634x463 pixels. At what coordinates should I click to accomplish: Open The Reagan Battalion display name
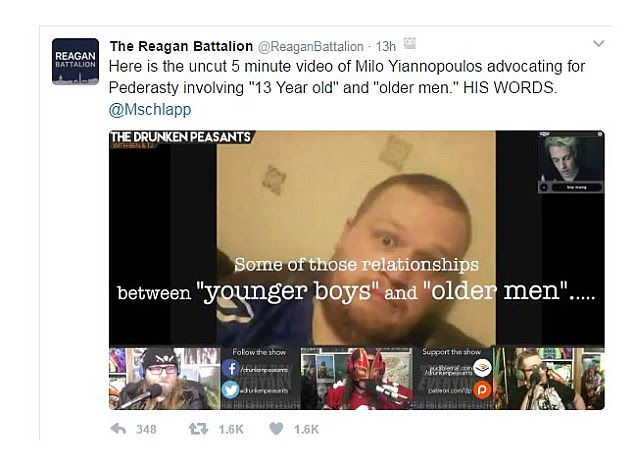(x=181, y=46)
